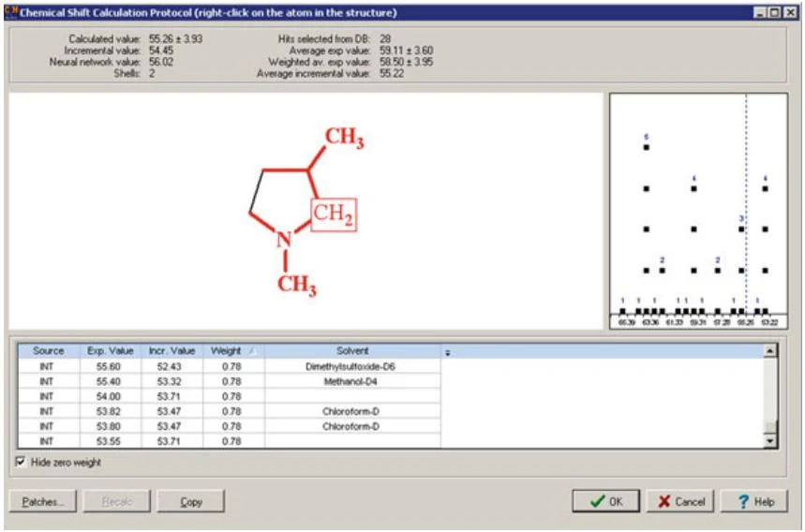Sort by the Incr. Value column header
Viewport: 805px width, 532px height.
171,351
